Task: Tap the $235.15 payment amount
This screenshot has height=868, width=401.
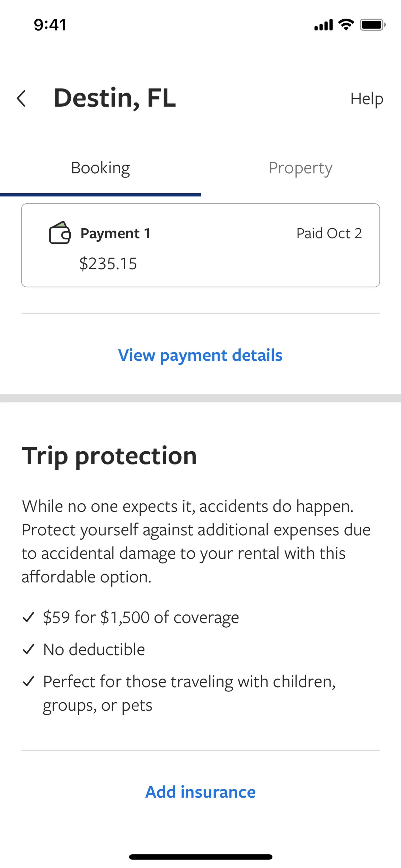Action: (108, 264)
